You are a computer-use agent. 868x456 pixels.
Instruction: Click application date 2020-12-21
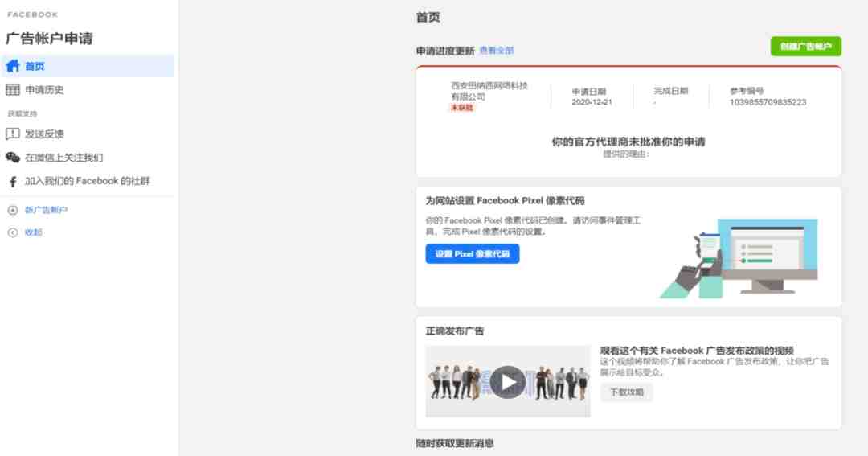click(x=592, y=102)
